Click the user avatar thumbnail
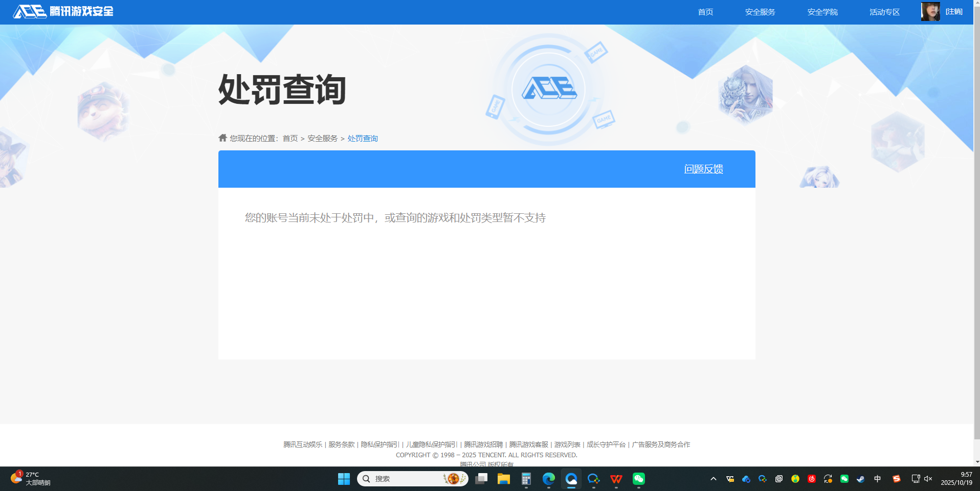 click(x=931, y=11)
